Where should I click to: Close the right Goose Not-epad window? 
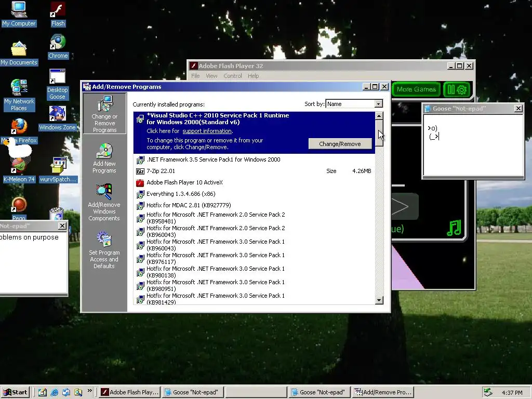[518, 109]
